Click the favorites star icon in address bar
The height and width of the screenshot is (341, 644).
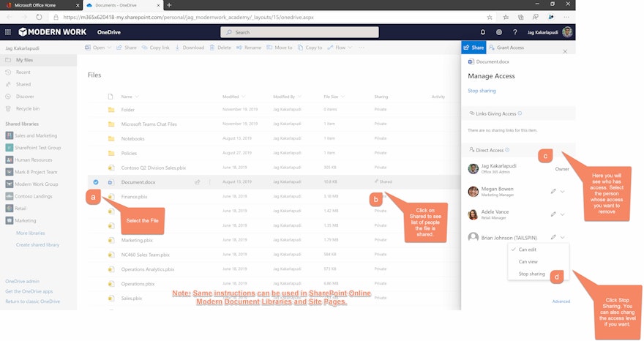pos(490,18)
